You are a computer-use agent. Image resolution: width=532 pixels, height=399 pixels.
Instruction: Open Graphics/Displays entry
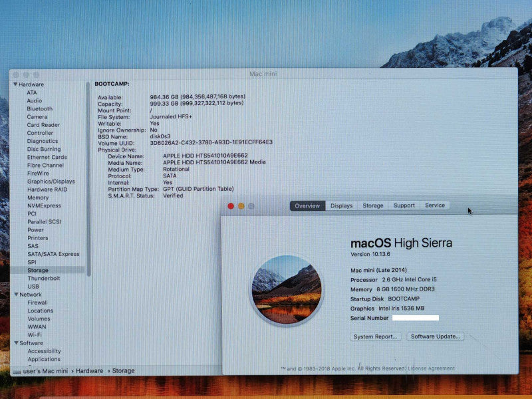click(51, 182)
